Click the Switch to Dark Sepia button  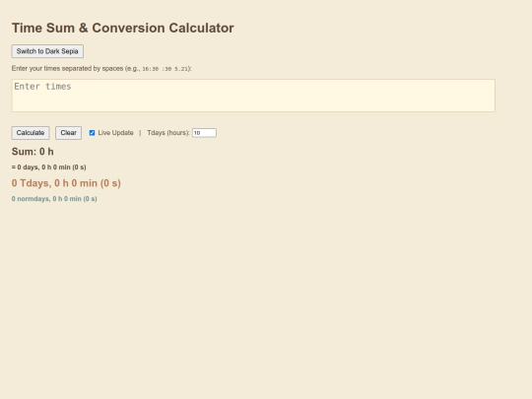[x=47, y=51]
